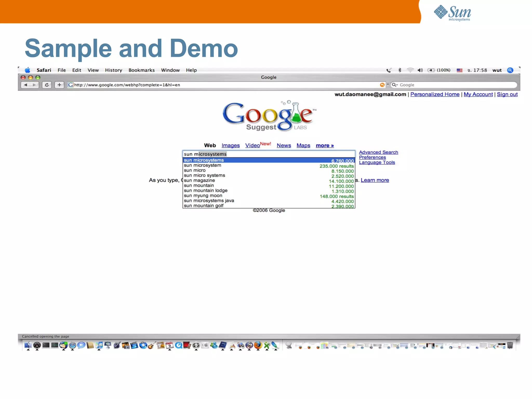Open Finder from the dock
The height and width of the screenshot is (399, 532).
coord(28,345)
